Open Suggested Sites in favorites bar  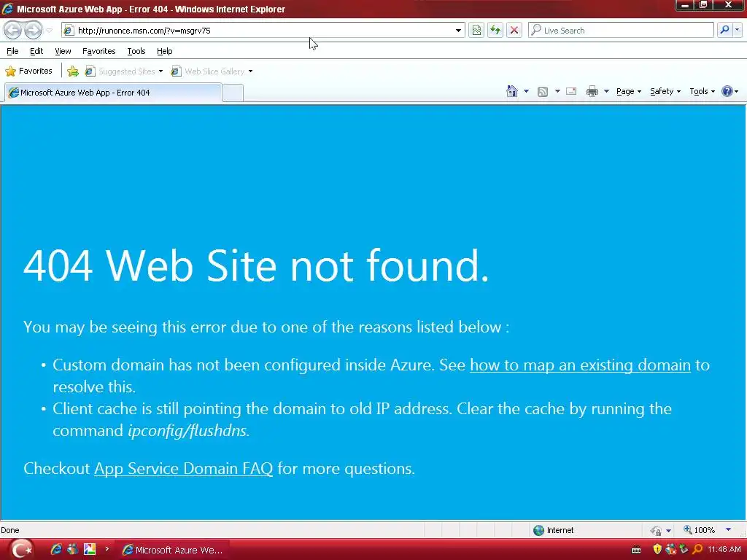coord(120,71)
